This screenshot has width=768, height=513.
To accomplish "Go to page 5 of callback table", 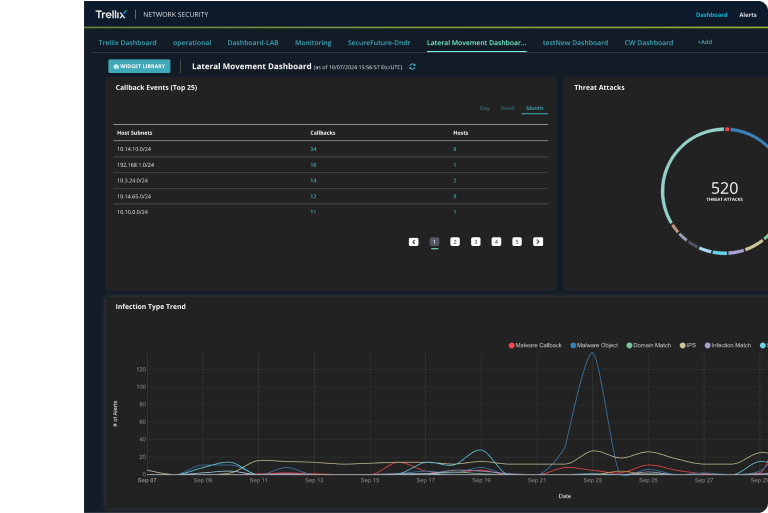I will 517,242.
